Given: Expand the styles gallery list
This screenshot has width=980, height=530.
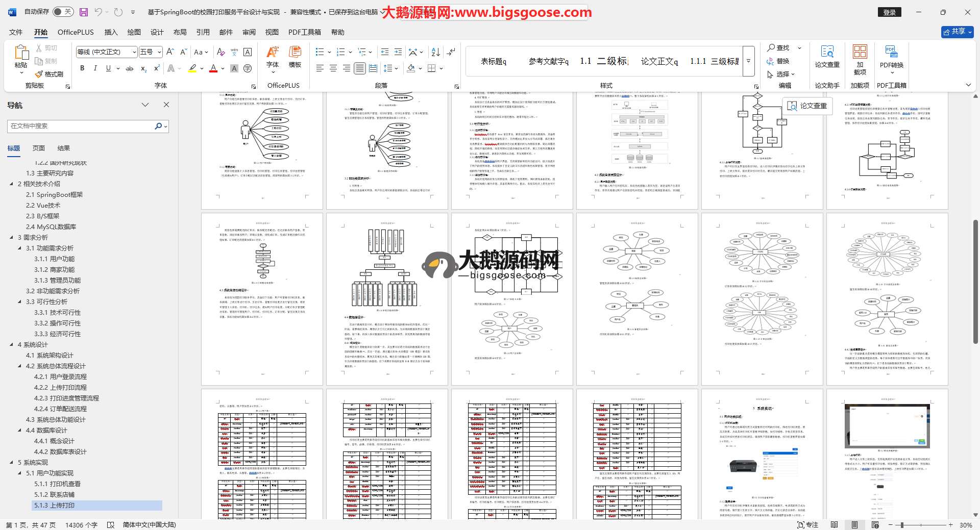Looking at the screenshot, I should [x=749, y=61].
